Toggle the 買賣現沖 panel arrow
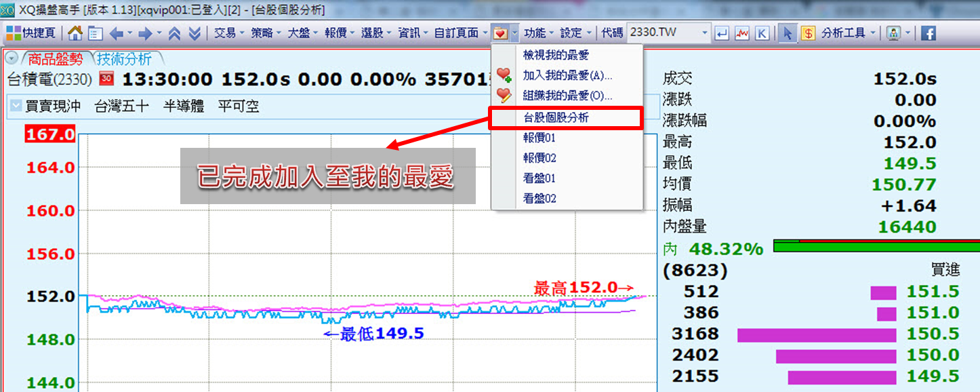This screenshot has height=392, width=980. (x=16, y=106)
